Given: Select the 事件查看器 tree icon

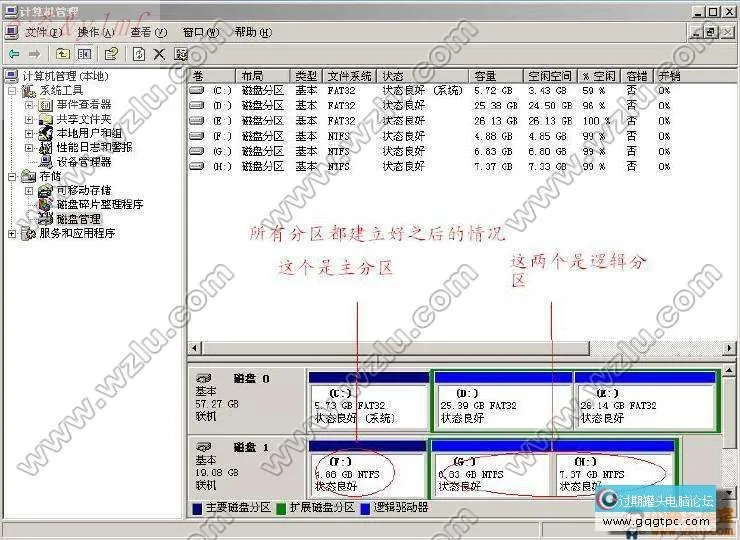Looking at the screenshot, I should tap(46, 105).
